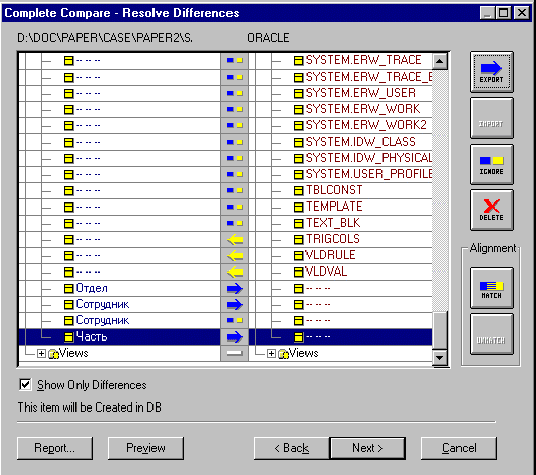Viewport: 536px width, 475px height.
Task: Click table icon beside VLDVAL
Action: click(x=298, y=272)
